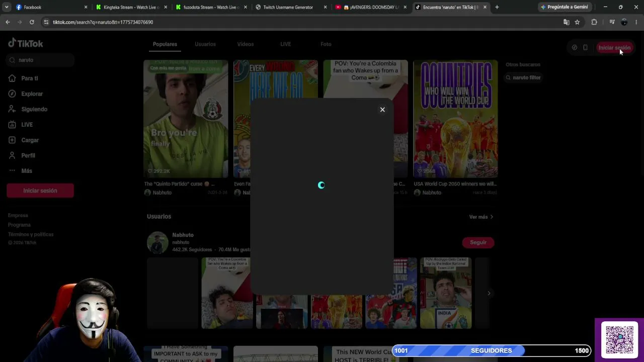Click the Pregúntale a Gemini button
Viewport: 644px width, 362px height.
point(564,7)
